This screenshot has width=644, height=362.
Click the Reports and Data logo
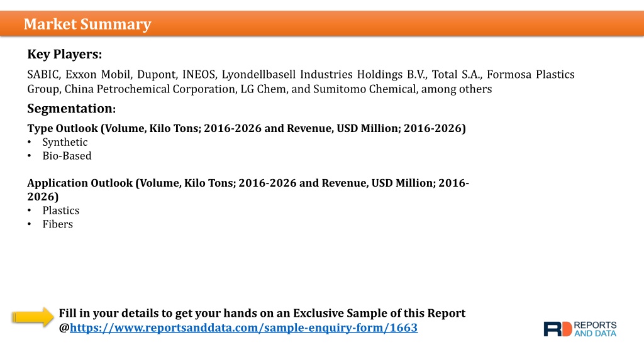click(x=580, y=329)
